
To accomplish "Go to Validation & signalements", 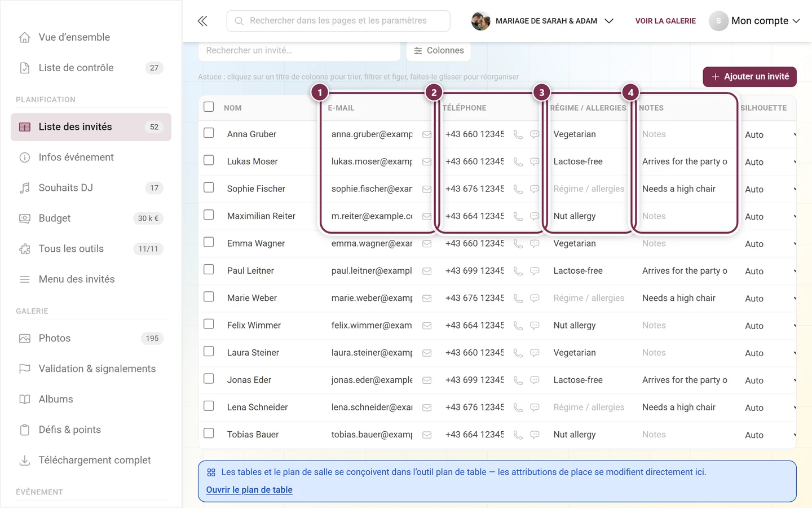I will tap(91, 369).
